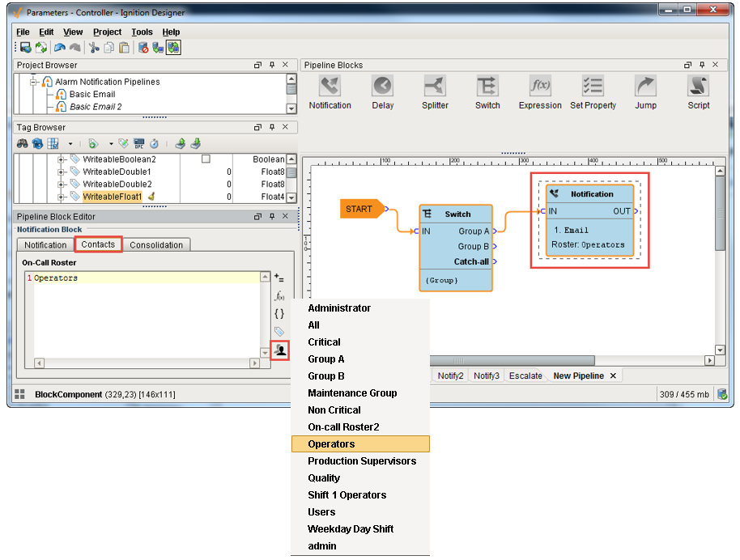Choose Production Supervisors from the roster list
Screen dimensions: 740x560
coord(360,461)
